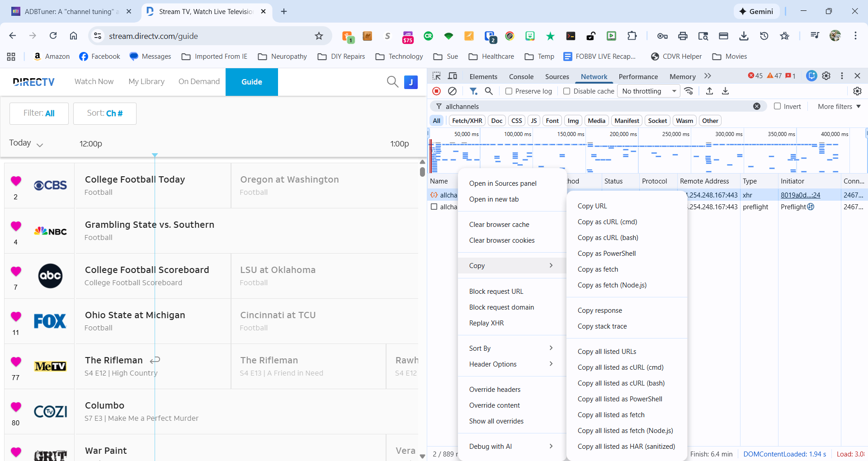Click the Filter: All button
This screenshot has height=461, width=868.
[39, 113]
